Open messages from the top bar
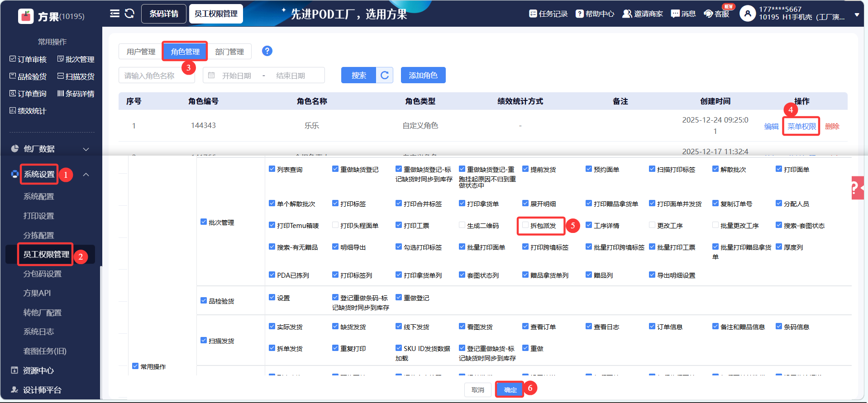 tap(675, 14)
